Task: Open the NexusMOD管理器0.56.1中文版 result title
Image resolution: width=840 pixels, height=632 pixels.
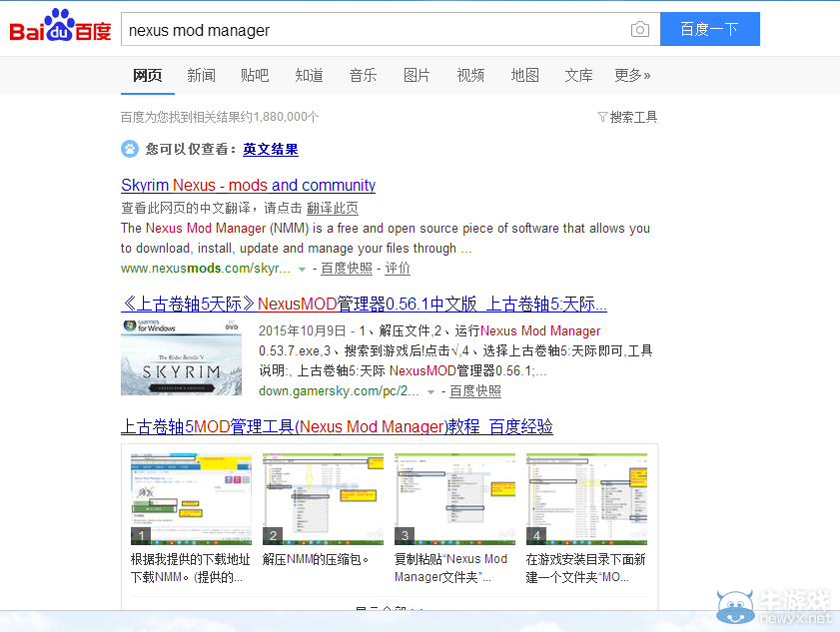Action: tap(364, 305)
